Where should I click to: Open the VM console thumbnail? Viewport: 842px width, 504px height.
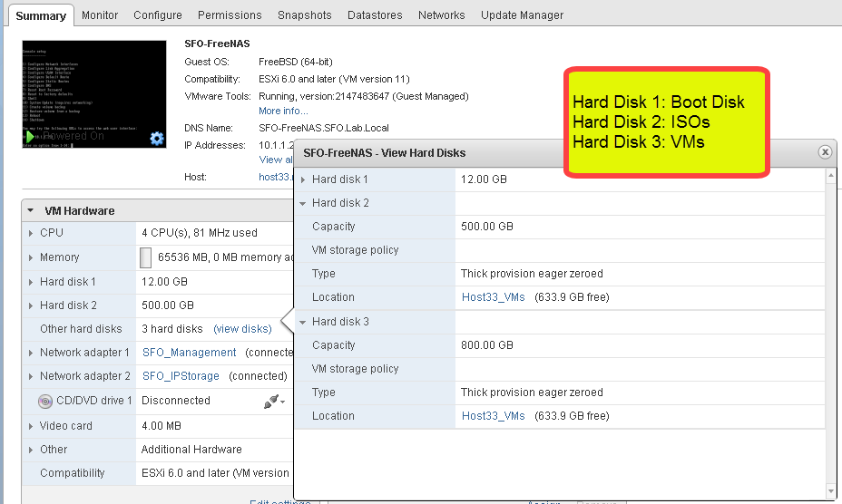(x=94, y=93)
